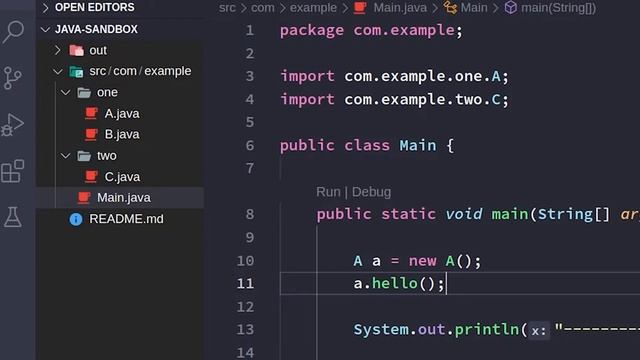Click 'com.example.two.C' import text
This screenshot has height=360, width=640.
click(422, 100)
